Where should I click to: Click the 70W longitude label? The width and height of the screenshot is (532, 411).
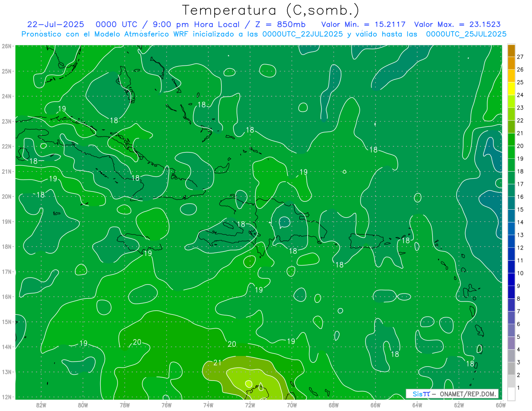[x=292, y=405]
